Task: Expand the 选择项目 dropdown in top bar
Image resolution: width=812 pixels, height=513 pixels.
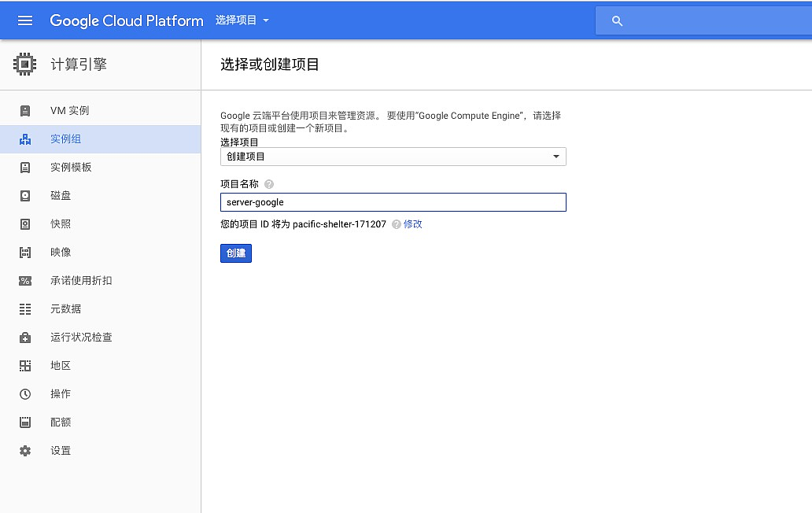Action: coord(242,20)
